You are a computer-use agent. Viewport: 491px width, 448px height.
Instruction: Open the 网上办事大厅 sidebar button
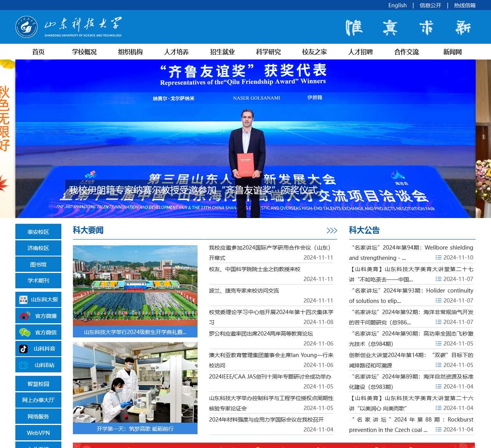click(38, 400)
